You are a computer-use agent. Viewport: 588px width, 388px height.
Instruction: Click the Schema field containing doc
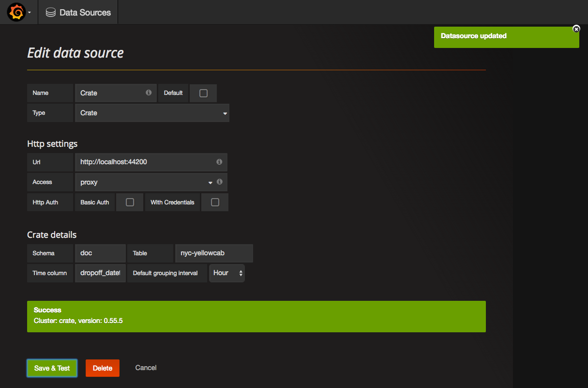tap(100, 253)
